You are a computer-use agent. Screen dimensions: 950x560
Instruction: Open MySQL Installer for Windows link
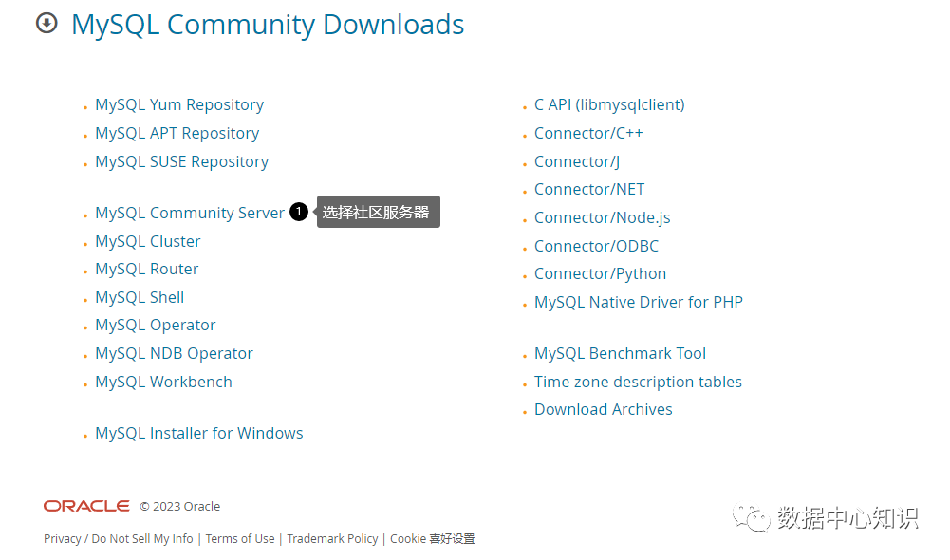point(198,434)
